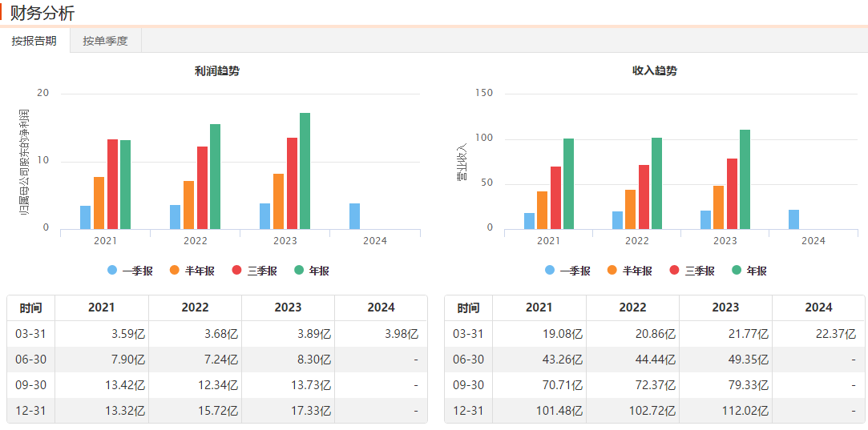Click the 2023 column header in profit table
Screen dimensions: 868x430
point(288,307)
